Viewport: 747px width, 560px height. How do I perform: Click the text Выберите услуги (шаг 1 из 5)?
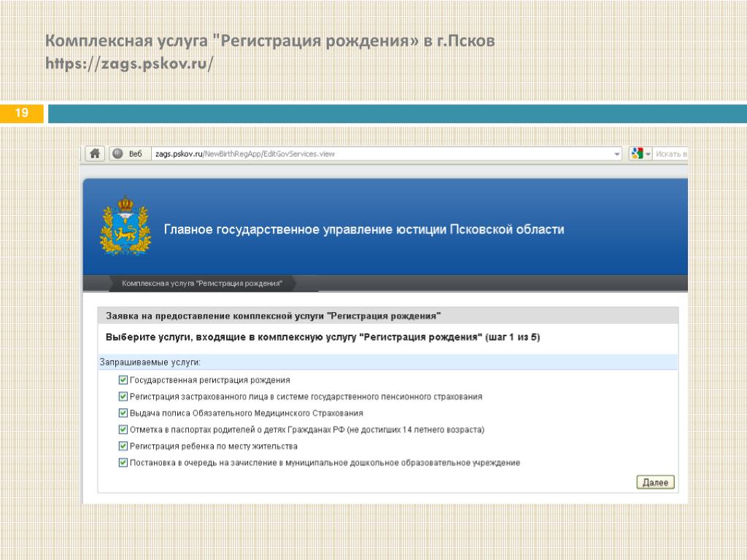pyautogui.click(x=322, y=337)
